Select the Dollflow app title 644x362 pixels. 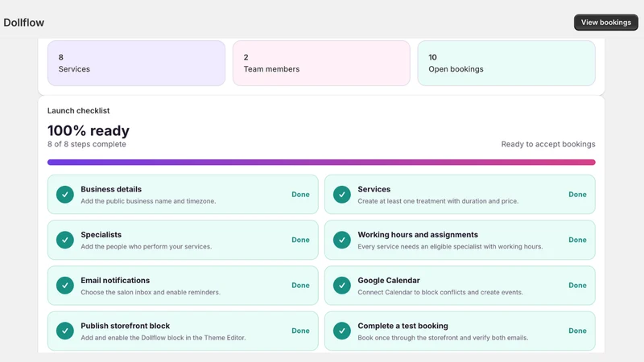[x=24, y=23]
